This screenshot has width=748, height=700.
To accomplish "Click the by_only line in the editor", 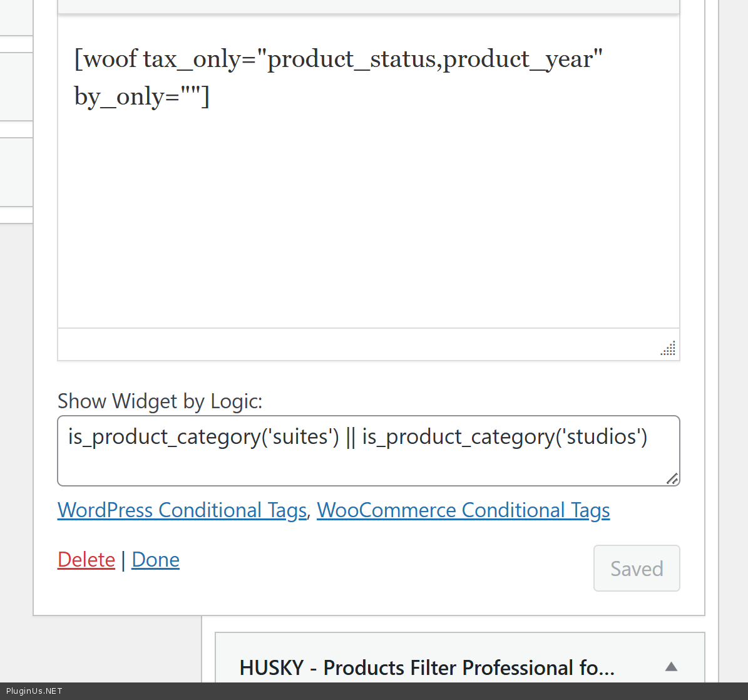I will pyautogui.click(x=141, y=97).
